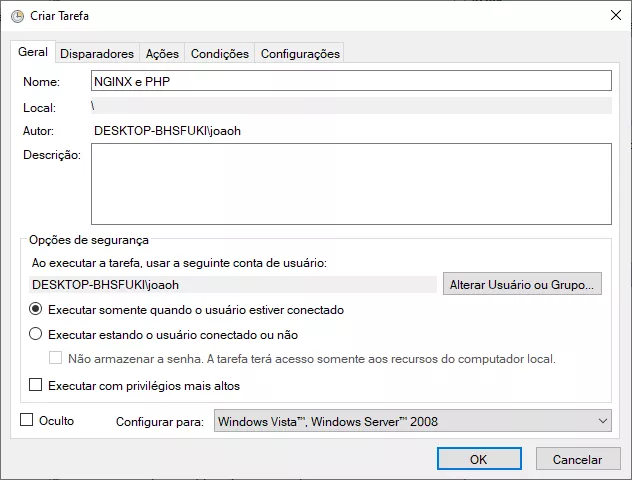Click the Opções de segurança group label

point(89,240)
